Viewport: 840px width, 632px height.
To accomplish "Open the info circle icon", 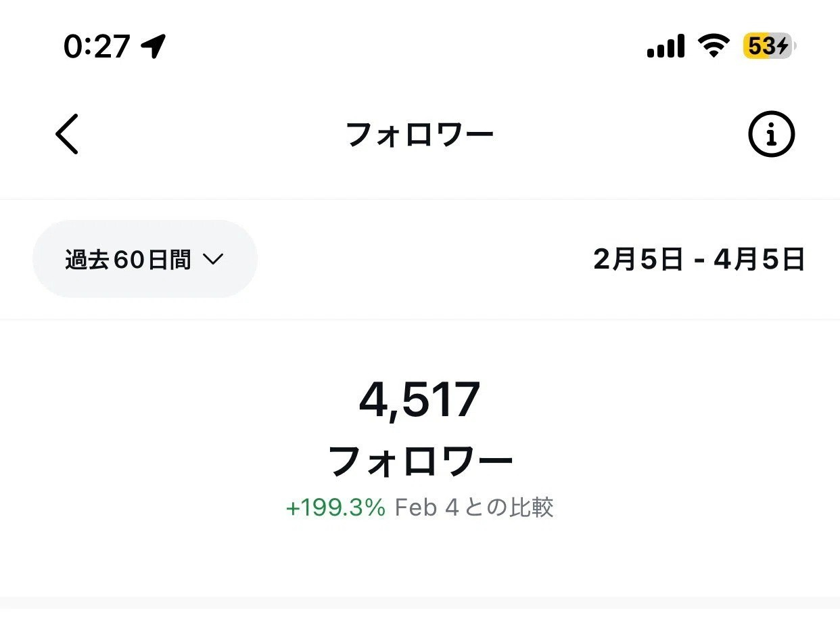I will (x=771, y=135).
